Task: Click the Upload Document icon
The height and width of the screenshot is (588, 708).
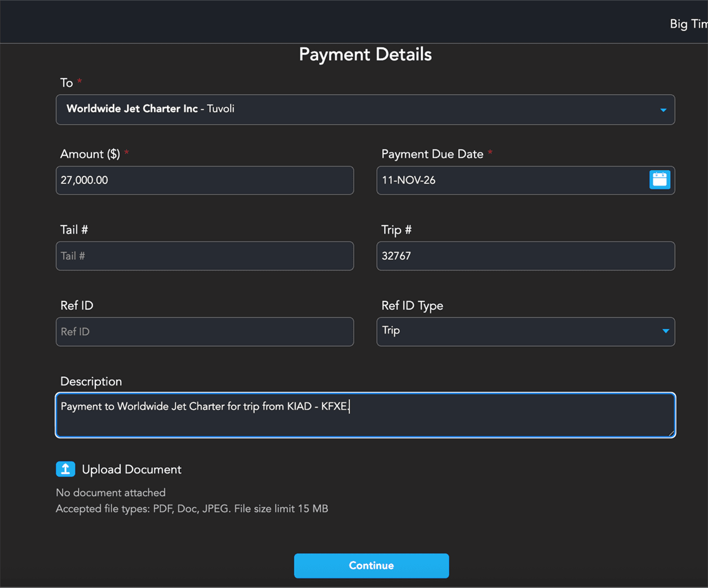Action: 65,469
